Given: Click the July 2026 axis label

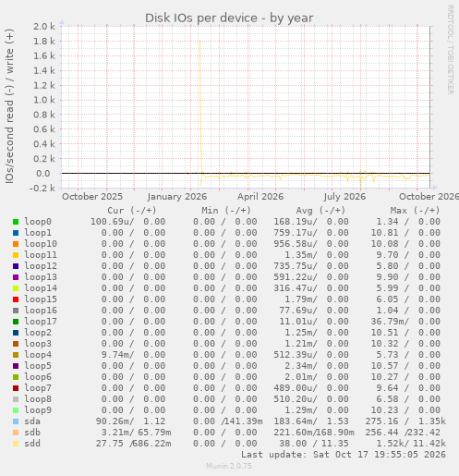Looking at the screenshot, I should (x=344, y=197).
